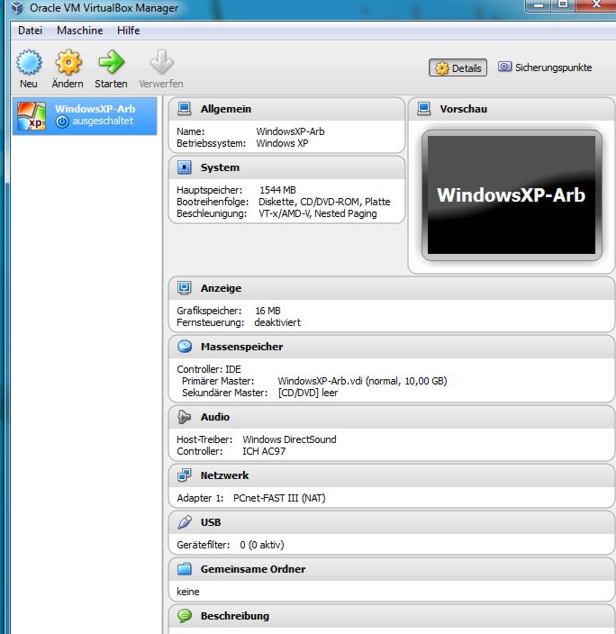
Task: Open the Hilfe menu
Action: click(129, 30)
